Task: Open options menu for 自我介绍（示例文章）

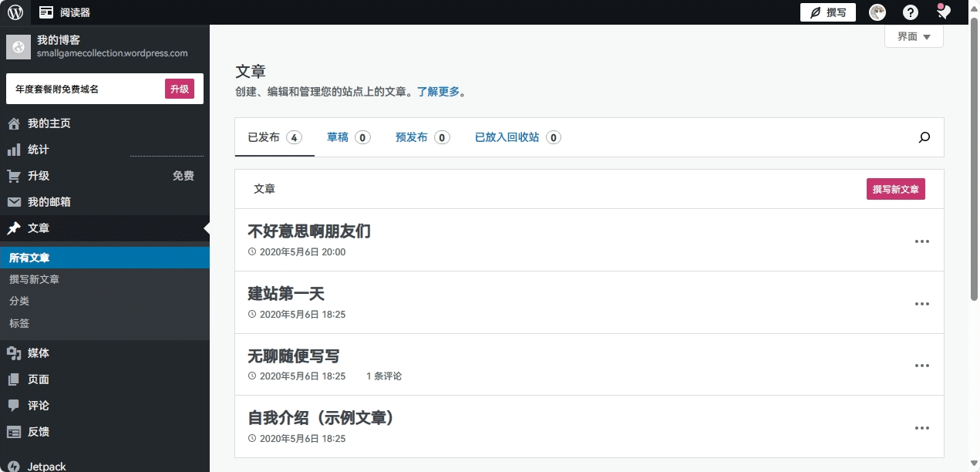Action: pyautogui.click(x=921, y=428)
